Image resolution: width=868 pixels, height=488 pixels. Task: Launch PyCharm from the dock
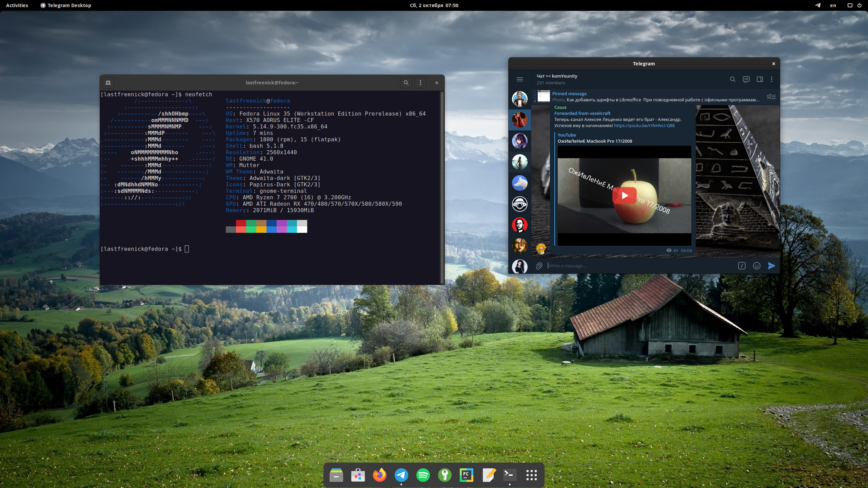(466, 475)
